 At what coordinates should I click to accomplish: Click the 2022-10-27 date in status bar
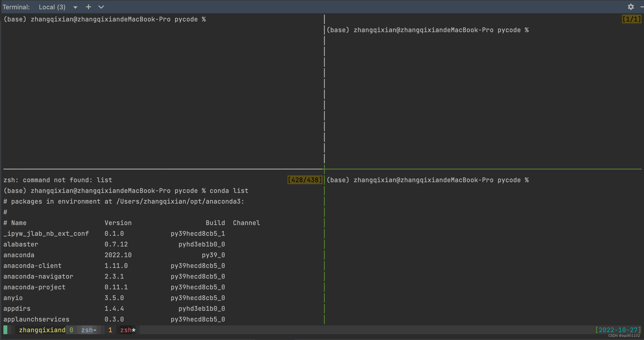tap(618, 330)
